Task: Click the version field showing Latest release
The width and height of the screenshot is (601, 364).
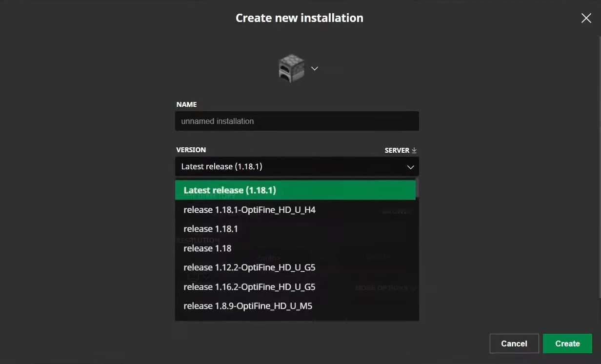Action: [x=288, y=167]
